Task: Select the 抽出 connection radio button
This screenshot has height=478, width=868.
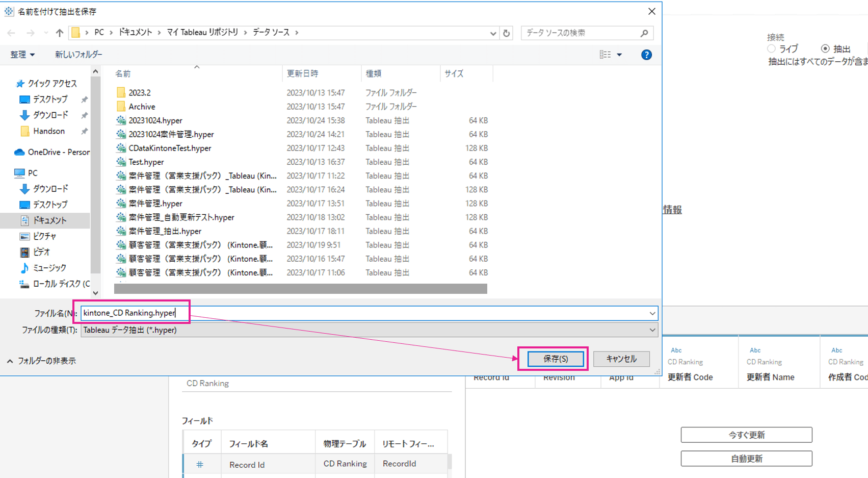Action: (x=825, y=48)
